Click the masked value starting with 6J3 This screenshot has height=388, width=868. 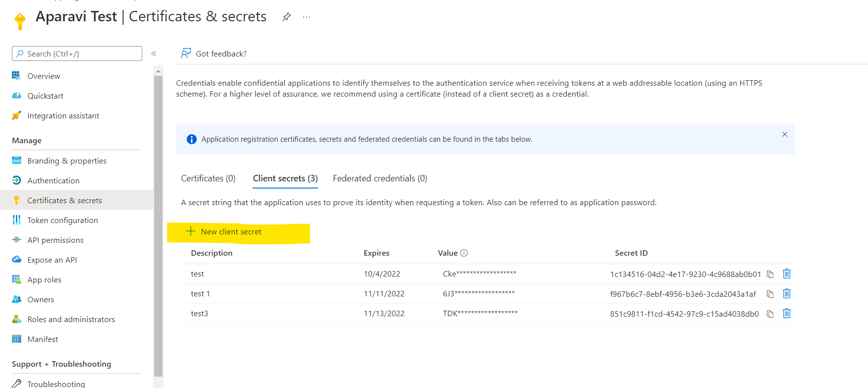pyautogui.click(x=479, y=293)
